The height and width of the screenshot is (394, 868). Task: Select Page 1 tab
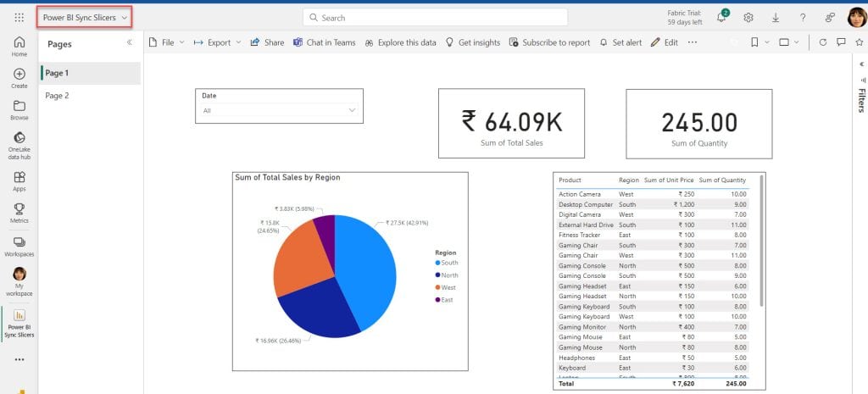pyautogui.click(x=90, y=73)
